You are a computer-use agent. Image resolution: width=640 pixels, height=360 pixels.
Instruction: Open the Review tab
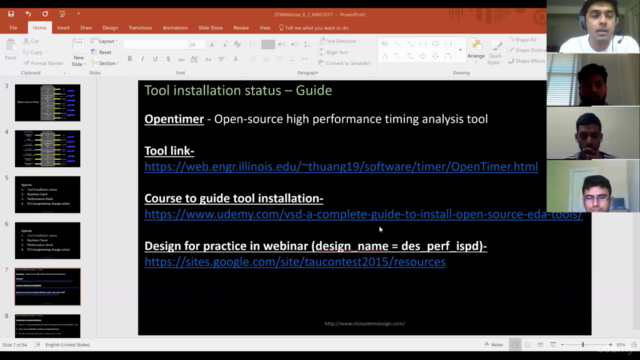pyautogui.click(x=241, y=28)
